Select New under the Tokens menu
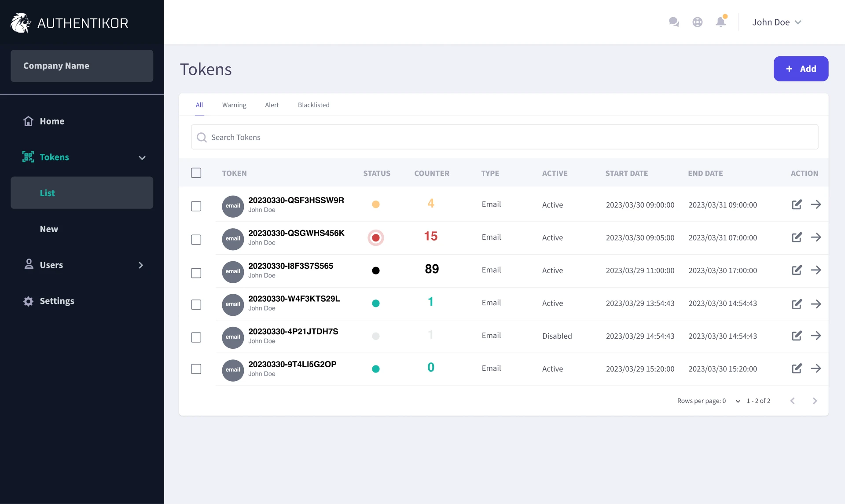The image size is (845, 504). (48, 229)
